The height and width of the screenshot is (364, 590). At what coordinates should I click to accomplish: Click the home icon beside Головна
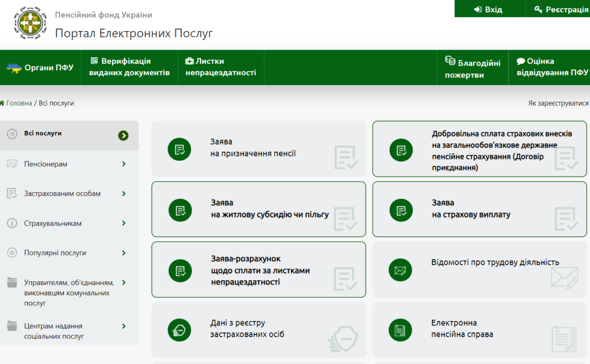point(2,103)
